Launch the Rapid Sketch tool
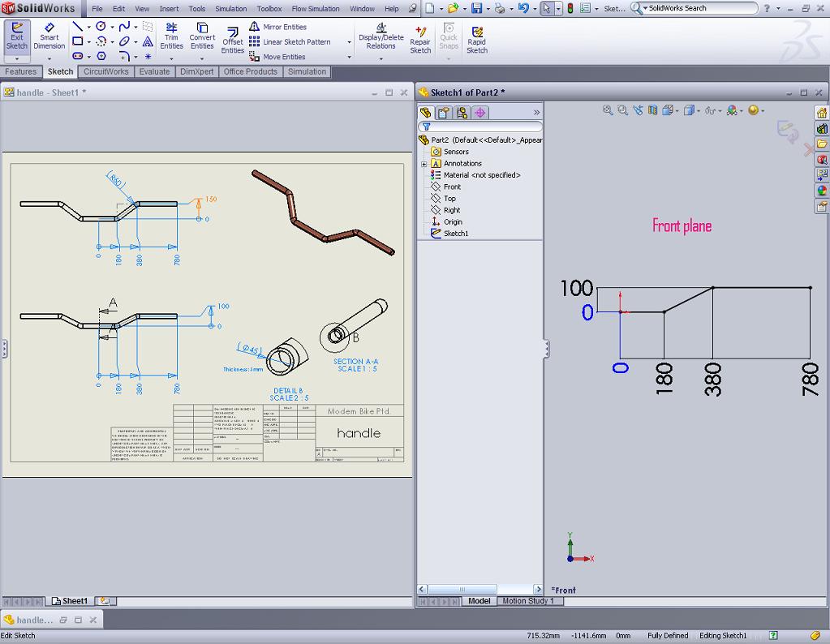Viewport: 830px width, 644px height. (x=477, y=41)
